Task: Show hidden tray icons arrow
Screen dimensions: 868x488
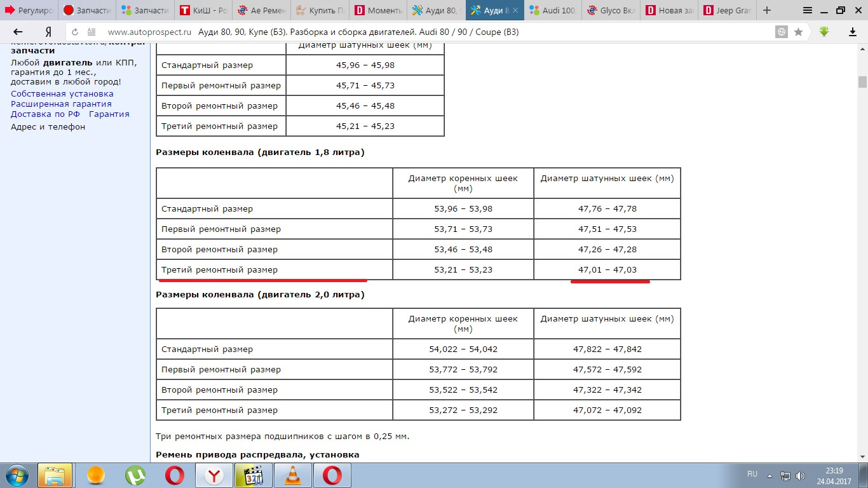Action: coord(770,475)
